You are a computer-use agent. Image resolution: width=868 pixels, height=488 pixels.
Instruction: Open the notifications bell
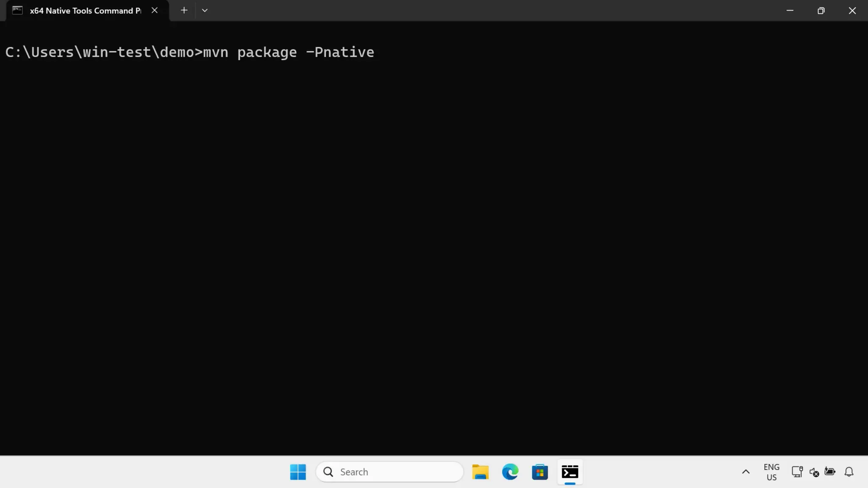[849, 472]
